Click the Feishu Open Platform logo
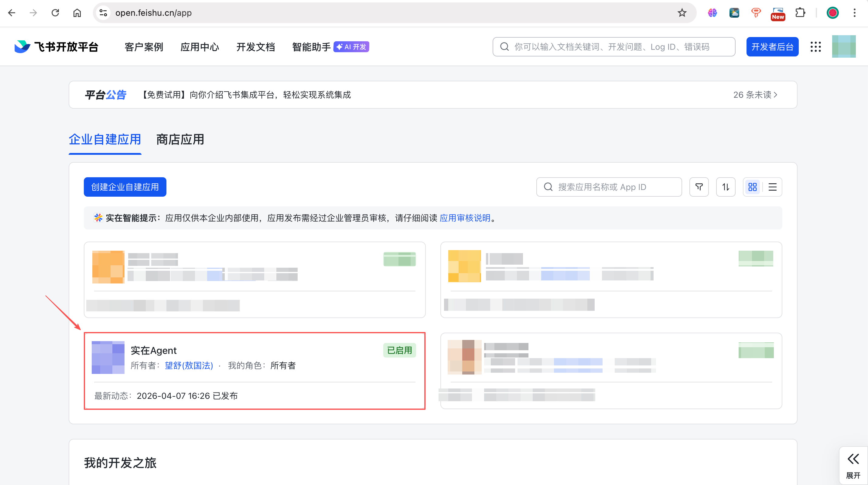Image resolution: width=868 pixels, height=485 pixels. [x=56, y=47]
